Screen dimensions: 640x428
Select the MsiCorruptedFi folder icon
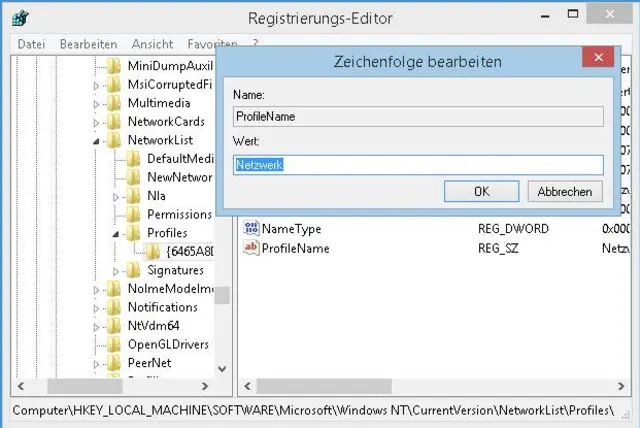pos(114,84)
